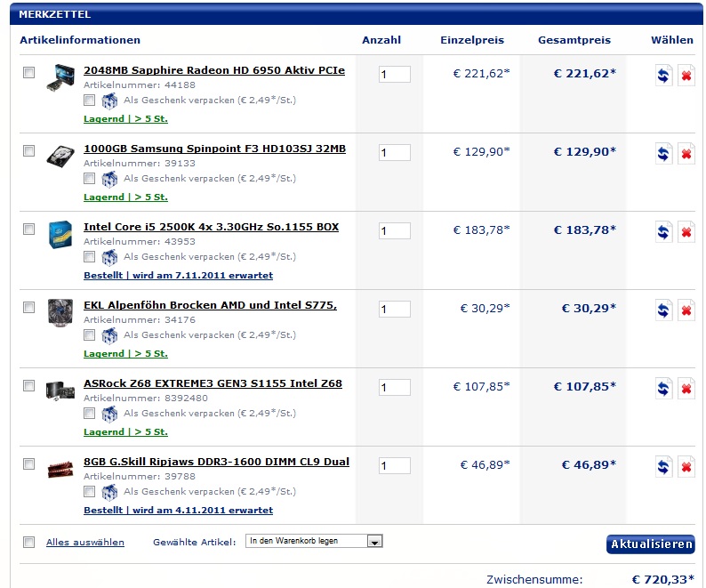This screenshot has width=706, height=588.
Task: Open ASRock Z68 motherboard thumbnail
Action: pos(60,391)
